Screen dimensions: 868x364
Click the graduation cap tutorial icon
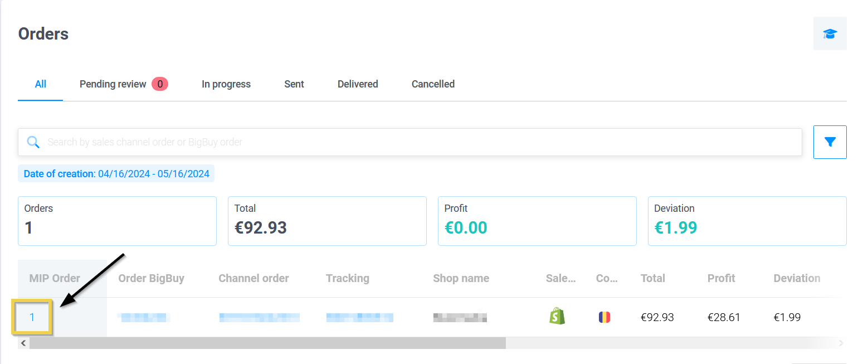tap(830, 33)
